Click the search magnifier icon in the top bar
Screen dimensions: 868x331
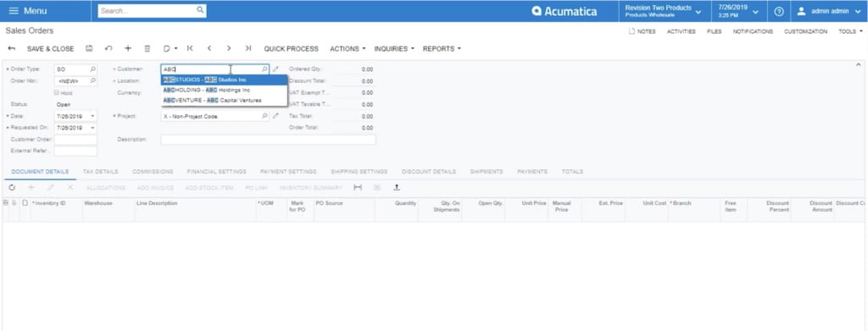click(x=200, y=10)
